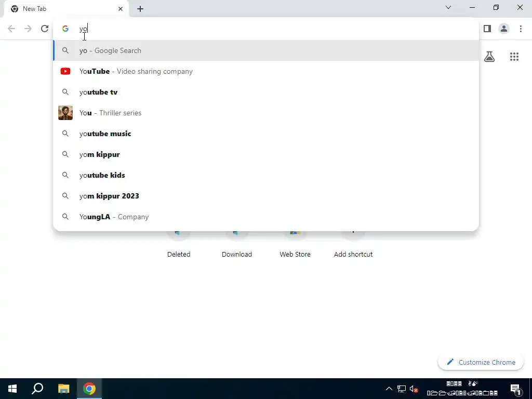Open File Explorer from the taskbar
532x399 pixels.
tap(63, 389)
